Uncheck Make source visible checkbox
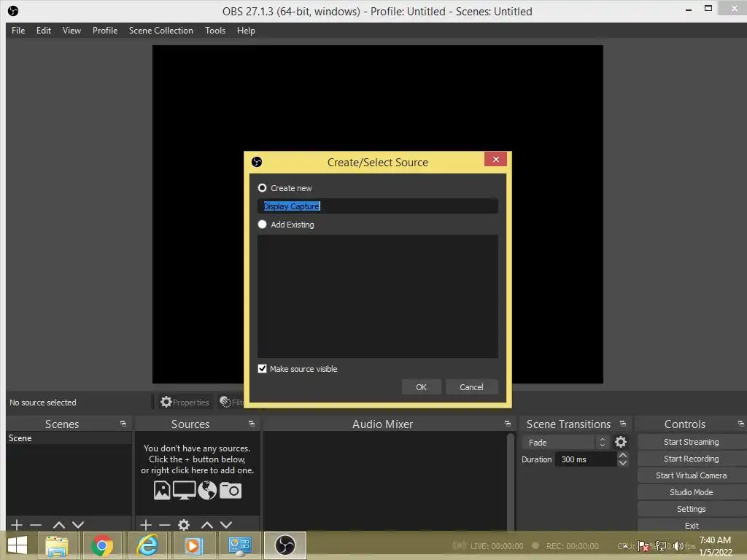Image resolution: width=747 pixels, height=560 pixels. coord(262,368)
